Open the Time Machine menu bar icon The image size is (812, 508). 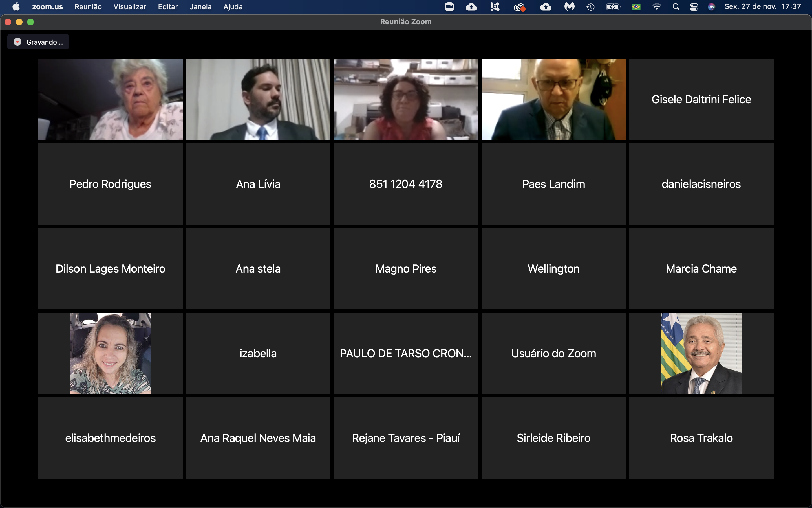tap(591, 7)
